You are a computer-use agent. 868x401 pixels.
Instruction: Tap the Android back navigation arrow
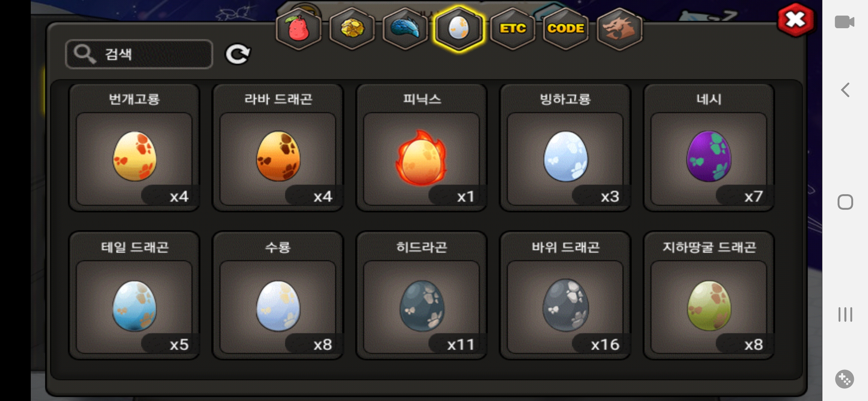[845, 90]
